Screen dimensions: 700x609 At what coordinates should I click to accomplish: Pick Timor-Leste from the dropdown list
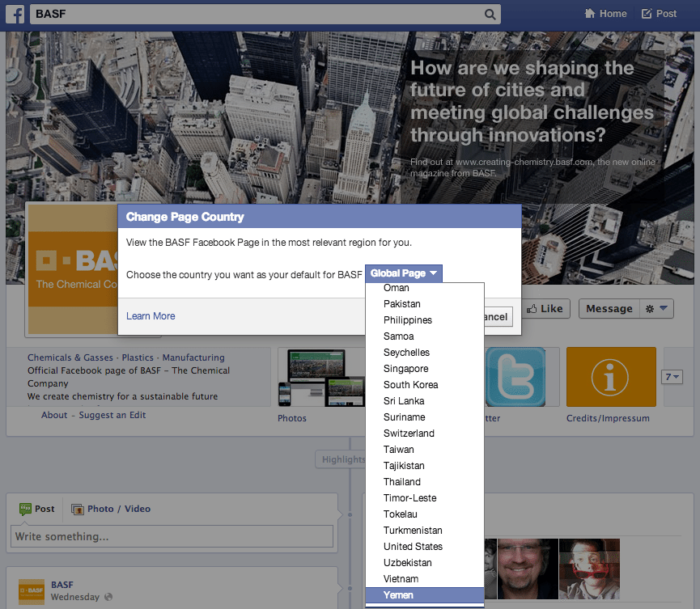[x=425, y=498]
